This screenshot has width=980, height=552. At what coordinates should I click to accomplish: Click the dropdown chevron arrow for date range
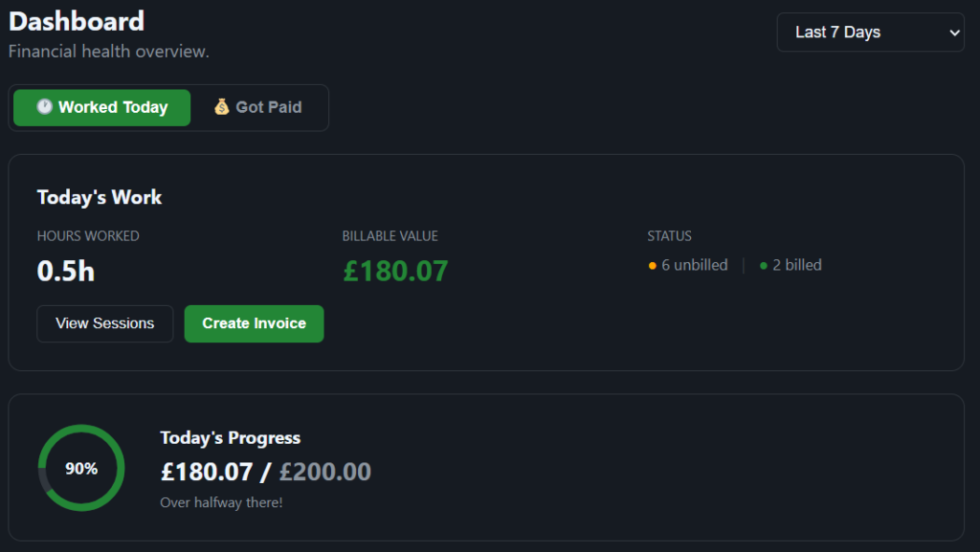[x=953, y=33]
